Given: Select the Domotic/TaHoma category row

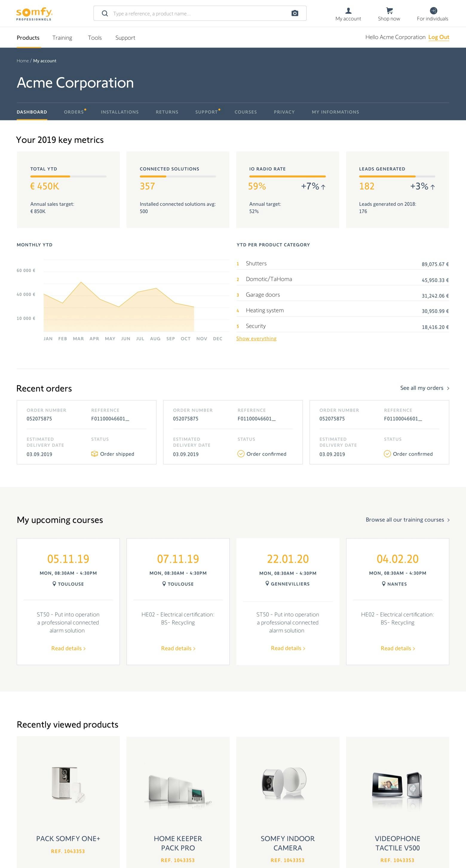Looking at the screenshot, I should click(x=343, y=279).
